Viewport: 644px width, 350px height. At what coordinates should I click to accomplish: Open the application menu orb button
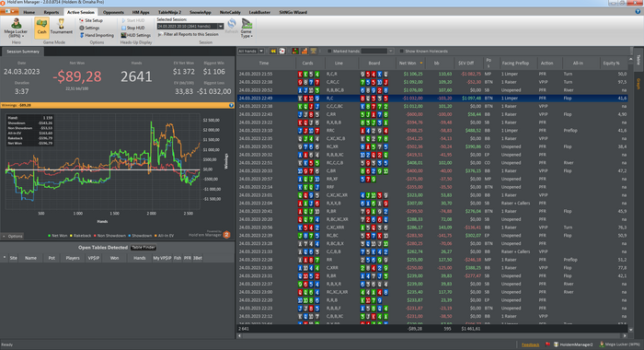(10, 12)
